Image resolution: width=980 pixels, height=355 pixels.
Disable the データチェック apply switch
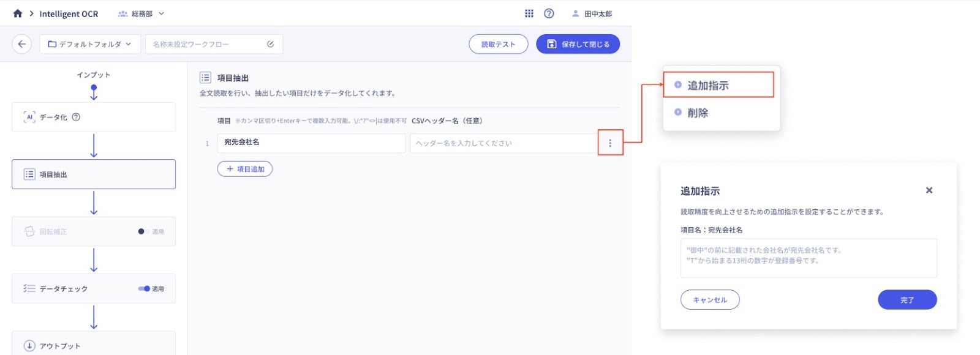[x=144, y=288]
